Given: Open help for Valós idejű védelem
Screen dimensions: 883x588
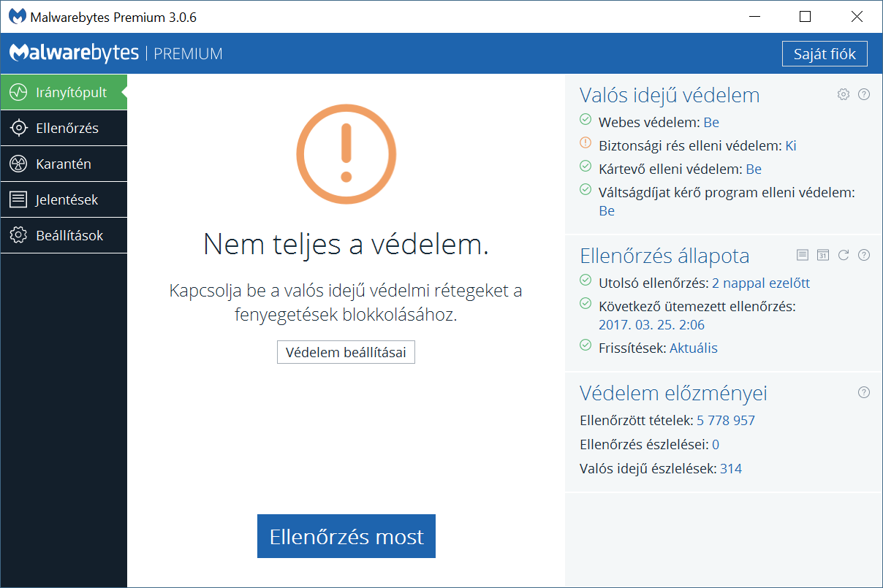Looking at the screenshot, I should [x=864, y=94].
